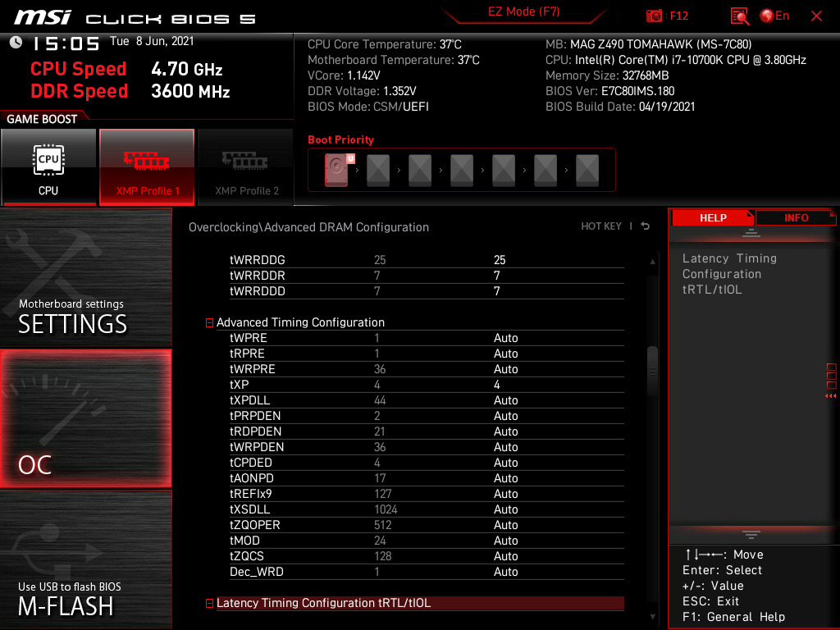Select the fourth boot priority slot
The image size is (840, 630).
(462, 171)
